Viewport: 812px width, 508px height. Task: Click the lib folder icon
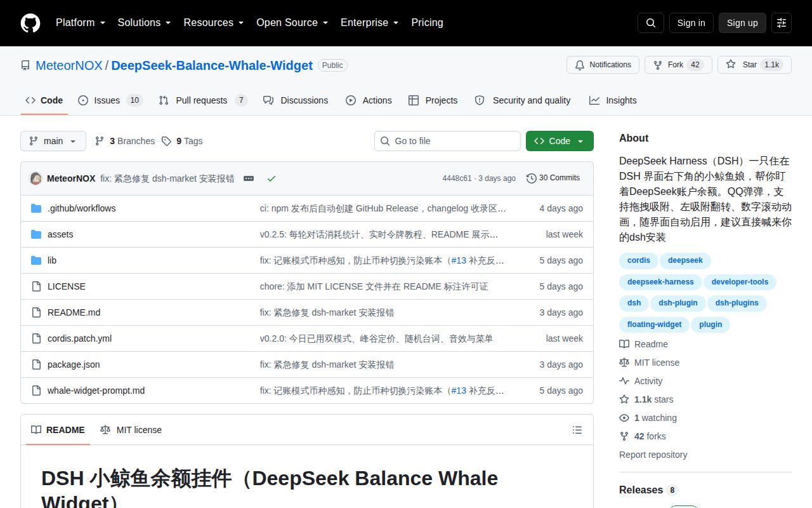click(x=36, y=260)
